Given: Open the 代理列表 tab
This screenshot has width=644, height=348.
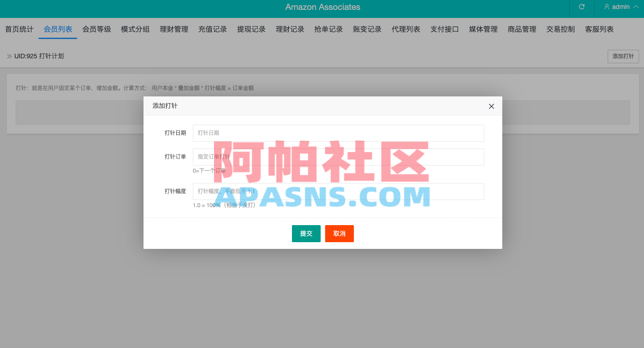Looking at the screenshot, I should click(406, 29).
